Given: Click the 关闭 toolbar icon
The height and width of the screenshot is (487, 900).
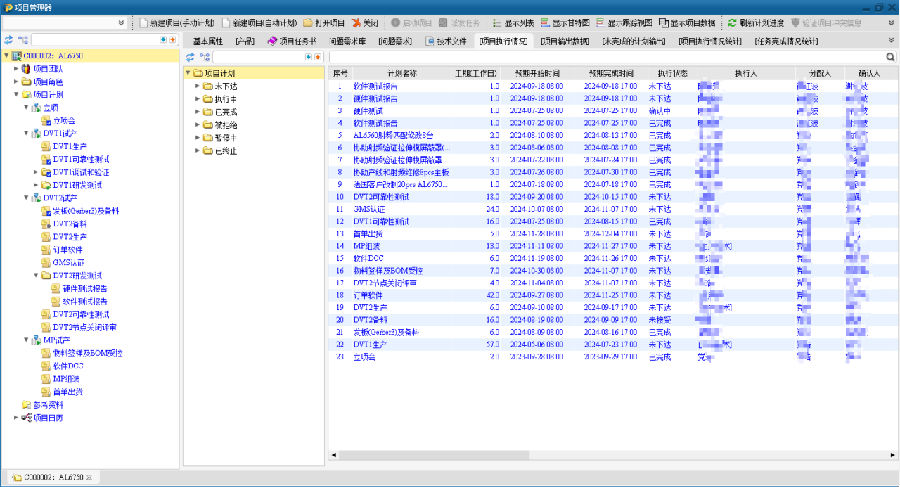Looking at the screenshot, I should point(356,22).
